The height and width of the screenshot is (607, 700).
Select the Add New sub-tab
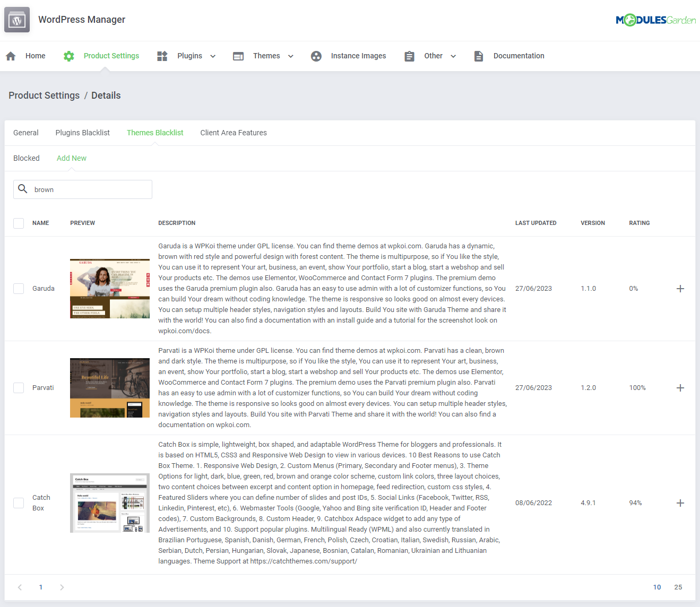[72, 158]
